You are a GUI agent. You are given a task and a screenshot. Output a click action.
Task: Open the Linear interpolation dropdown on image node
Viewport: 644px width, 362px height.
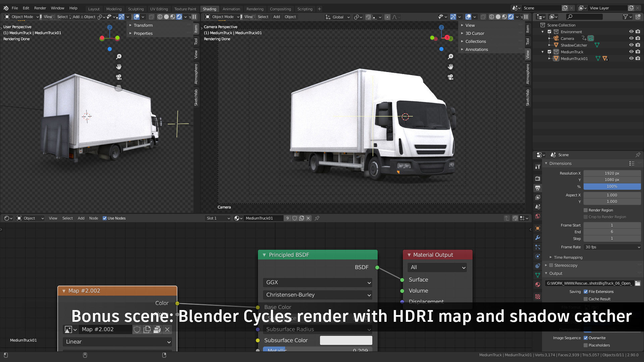pyautogui.click(x=117, y=342)
